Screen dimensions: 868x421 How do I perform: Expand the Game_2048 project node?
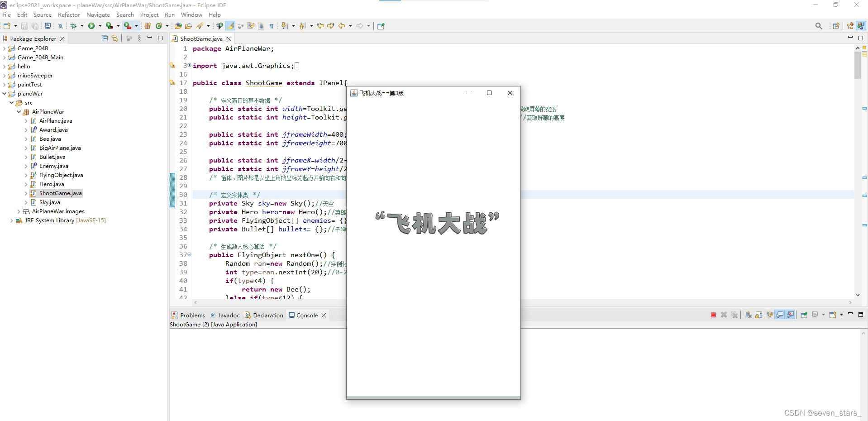[5, 48]
